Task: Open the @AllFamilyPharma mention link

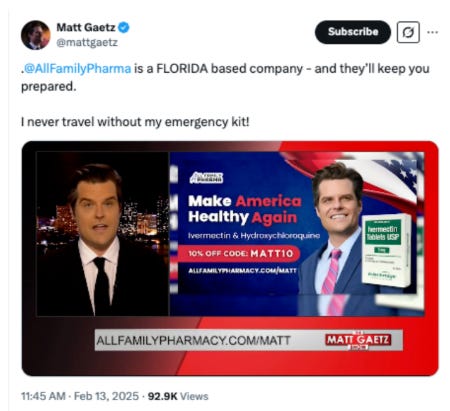Action: tap(77, 69)
